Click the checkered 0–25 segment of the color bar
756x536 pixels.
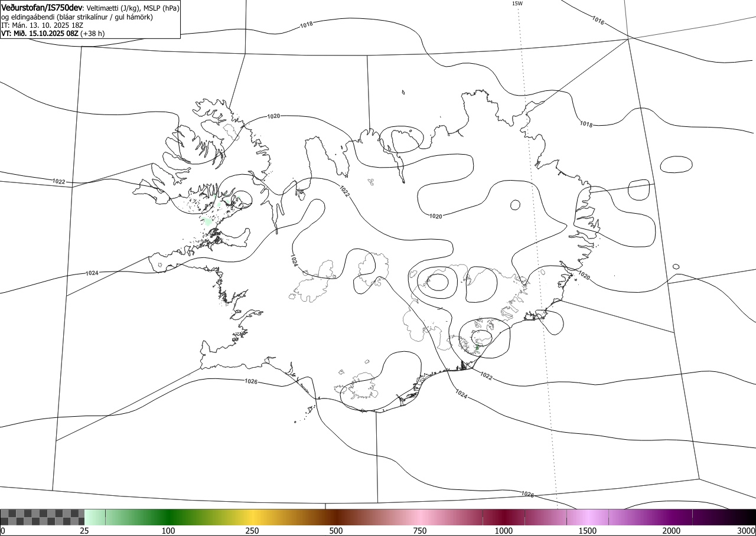(x=43, y=517)
